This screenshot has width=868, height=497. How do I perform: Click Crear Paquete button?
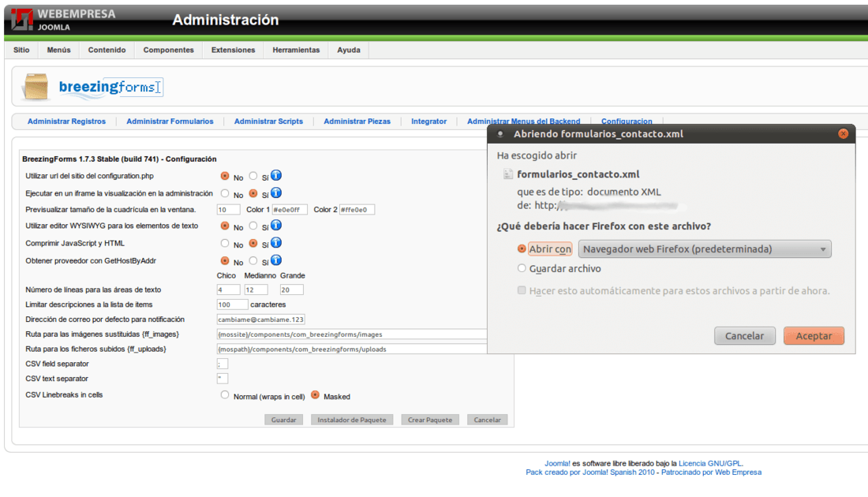(430, 420)
